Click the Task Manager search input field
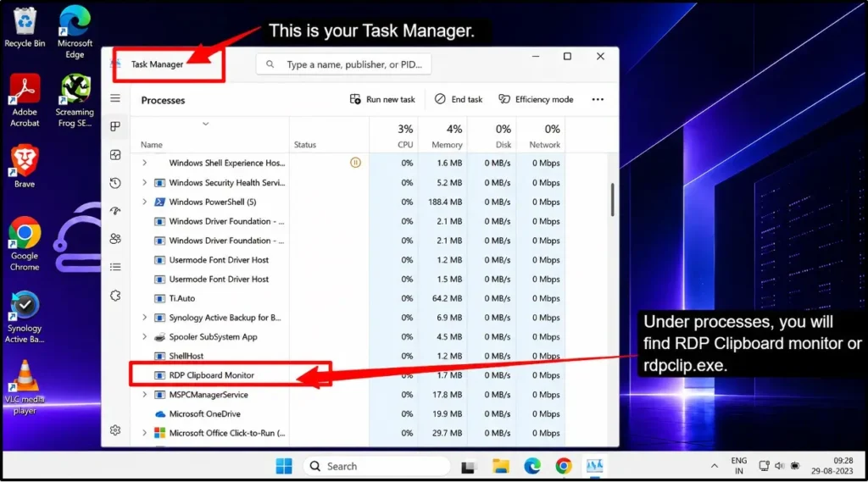This screenshot has width=868, height=482. pyautogui.click(x=344, y=64)
